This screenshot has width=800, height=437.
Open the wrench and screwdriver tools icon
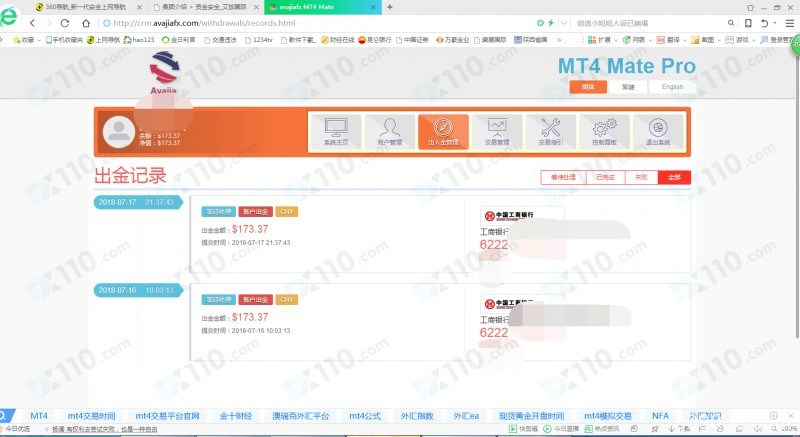click(551, 132)
